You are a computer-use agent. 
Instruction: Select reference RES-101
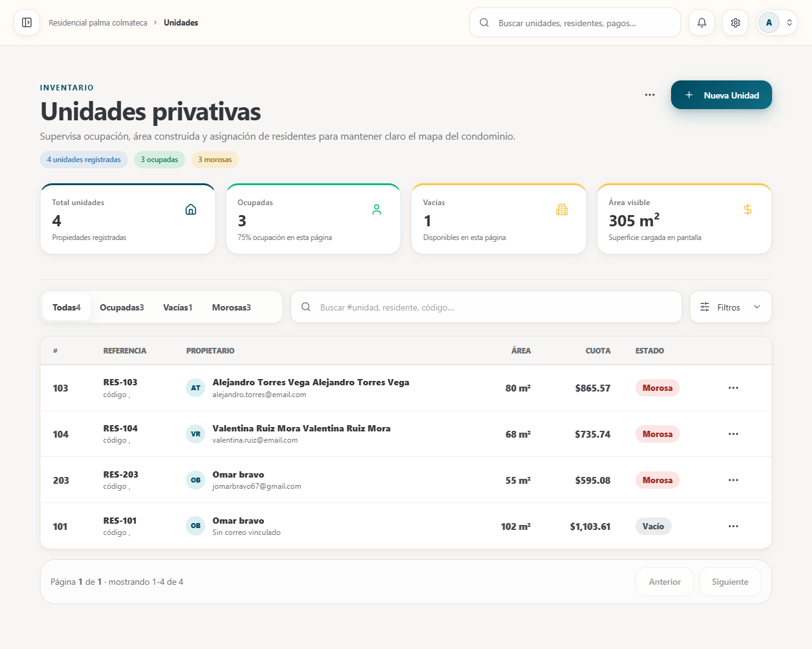tap(120, 521)
